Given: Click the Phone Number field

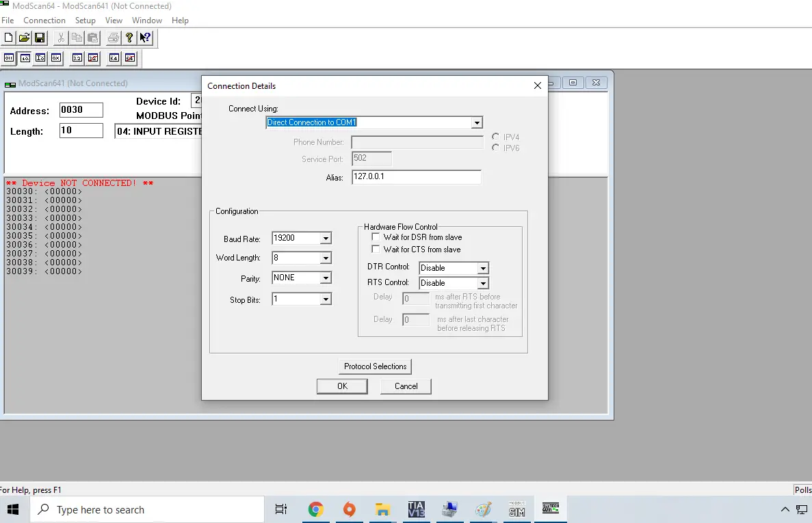Looking at the screenshot, I should pyautogui.click(x=417, y=142).
